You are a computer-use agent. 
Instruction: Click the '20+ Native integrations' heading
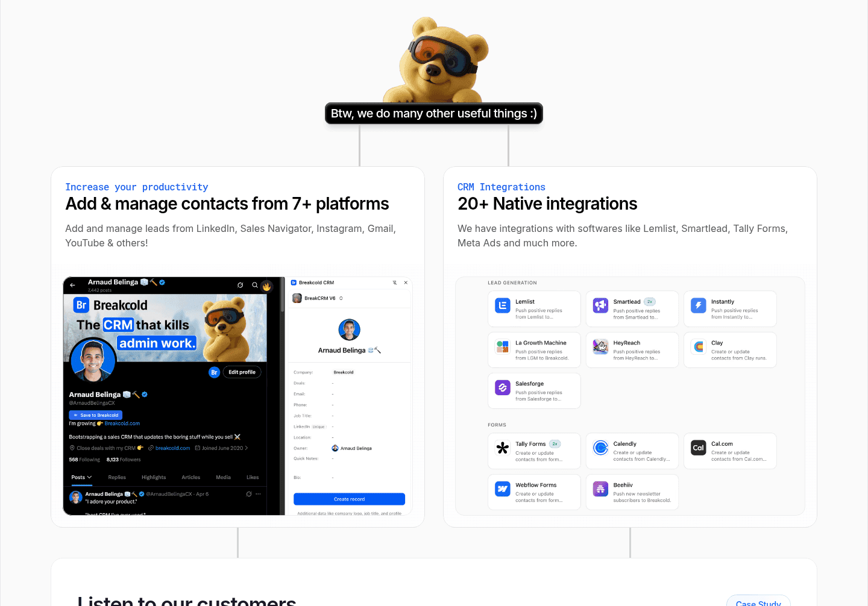tap(547, 204)
